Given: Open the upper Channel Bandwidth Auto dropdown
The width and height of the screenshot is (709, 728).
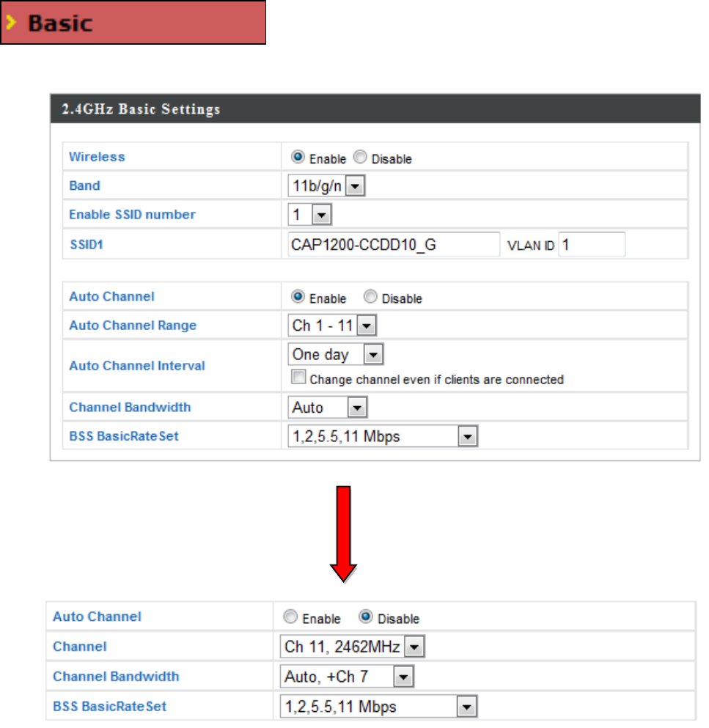Looking at the screenshot, I should [x=327, y=407].
